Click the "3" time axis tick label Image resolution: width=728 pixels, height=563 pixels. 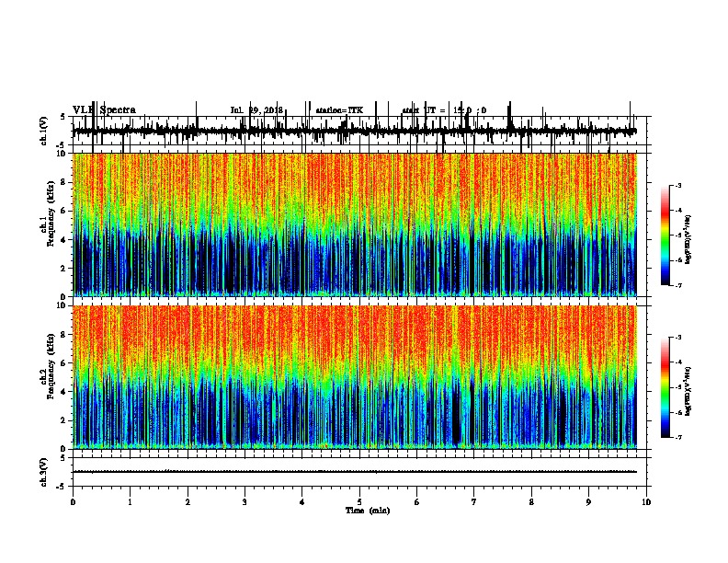click(x=245, y=502)
